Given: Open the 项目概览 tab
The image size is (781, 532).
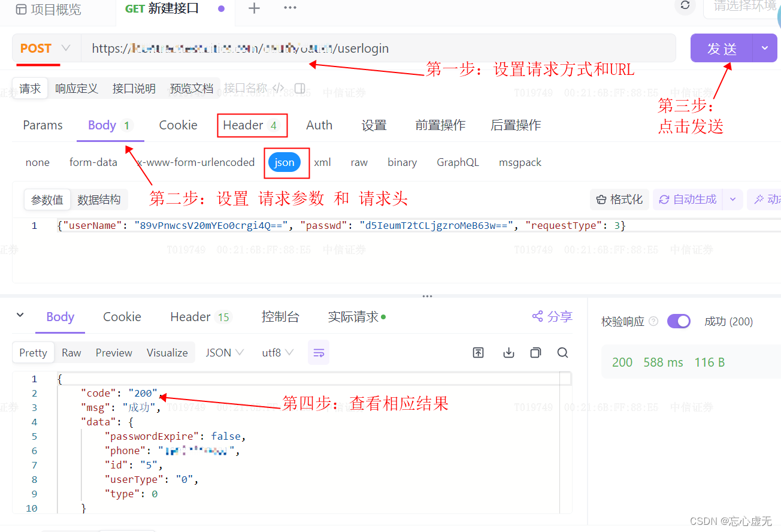Looking at the screenshot, I should pyautogui.click(x=48, y=10).
